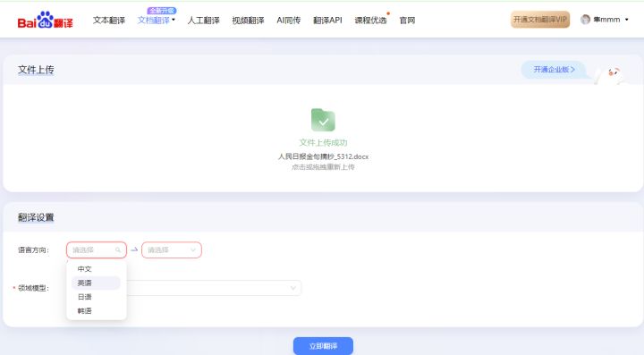Click the Baidu Translate logo

(46, 20)
